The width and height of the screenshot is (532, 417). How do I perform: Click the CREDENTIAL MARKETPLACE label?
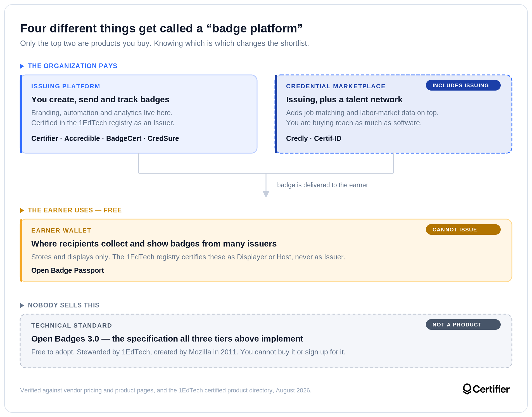(x=336, y=86)
